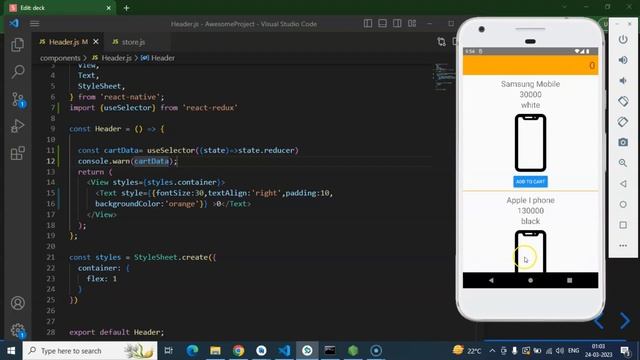Tap Android recents button in phone nav bar
Image resolution: width=640 pixels, height=360 pixels.
(569, 280)
